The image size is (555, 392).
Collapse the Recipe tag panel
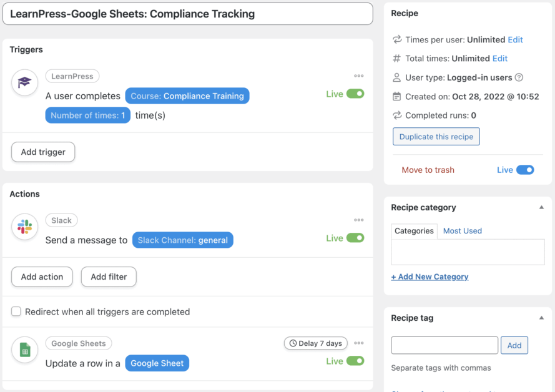click(541, 318)
